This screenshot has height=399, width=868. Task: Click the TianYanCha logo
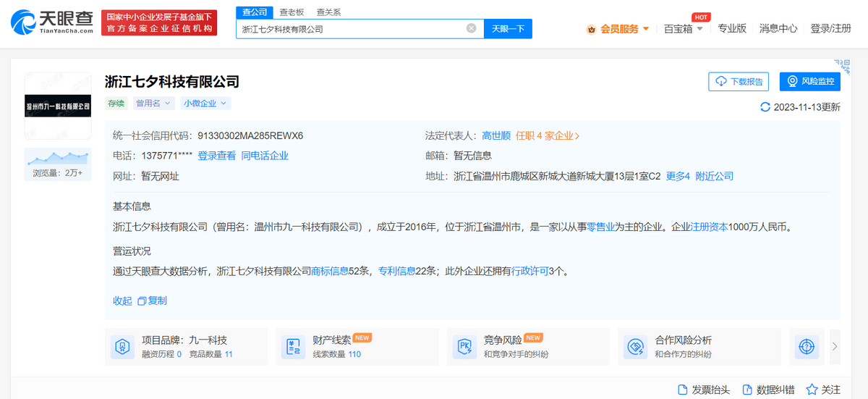52,22
